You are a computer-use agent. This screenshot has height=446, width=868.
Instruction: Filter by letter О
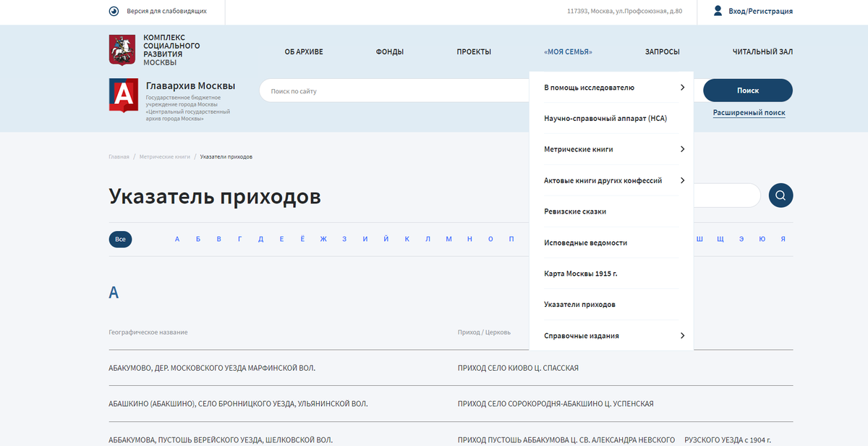[490, 239]
